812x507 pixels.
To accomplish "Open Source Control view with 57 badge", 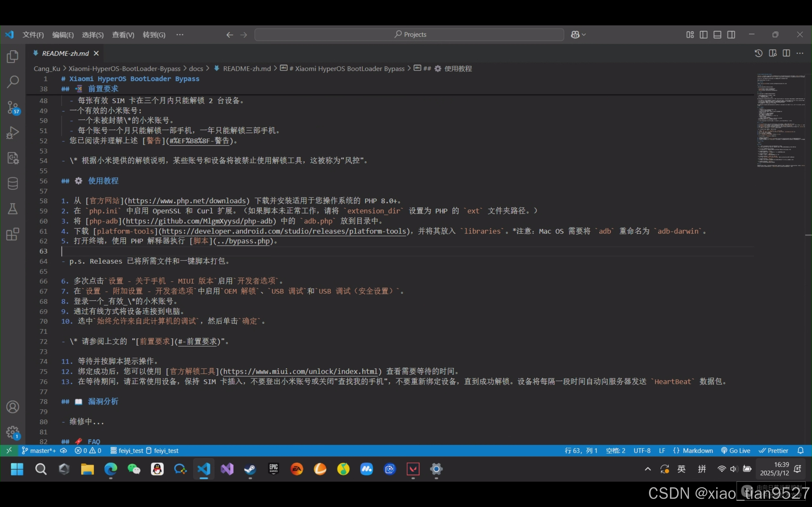I will pyautogui.click(x=13, y=107).
